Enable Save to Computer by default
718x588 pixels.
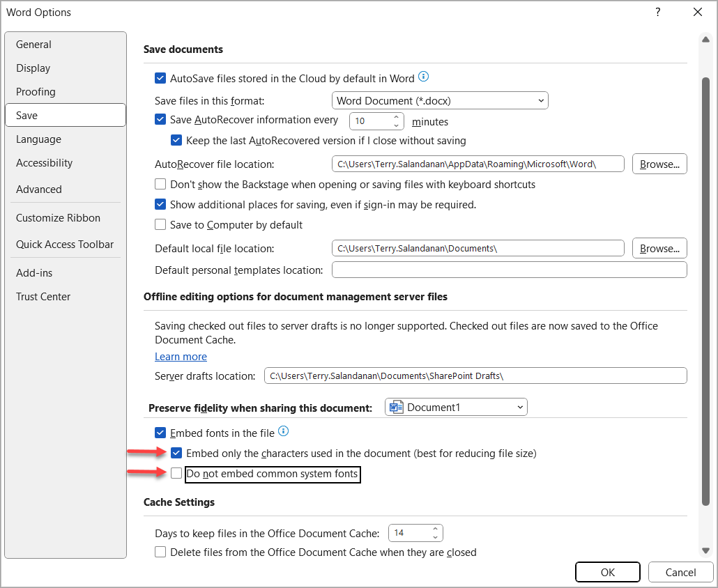160,224
